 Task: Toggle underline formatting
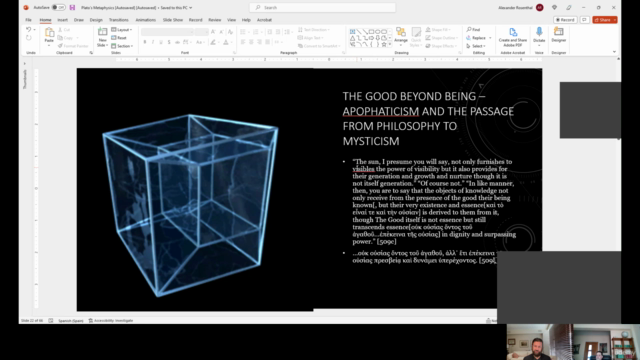click(161, 42)
